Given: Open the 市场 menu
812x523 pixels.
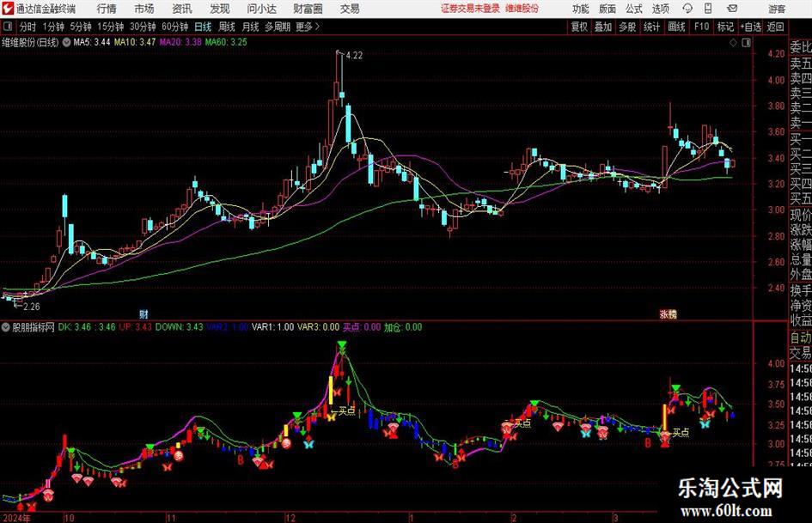Looking at the screenshot, I should [x=144, y=9].
